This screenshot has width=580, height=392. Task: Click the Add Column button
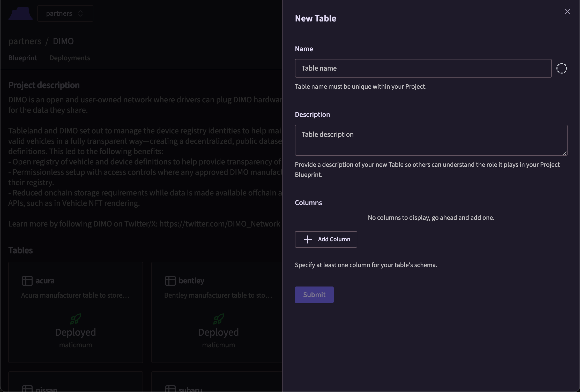[x=326, y=239]
